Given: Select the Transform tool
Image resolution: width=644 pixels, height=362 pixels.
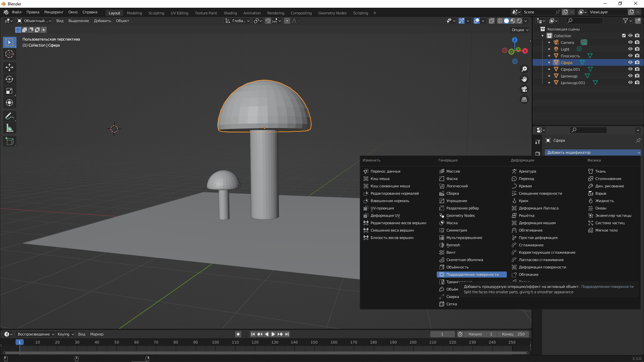Looking at the screenshot, I should [9, 103].
